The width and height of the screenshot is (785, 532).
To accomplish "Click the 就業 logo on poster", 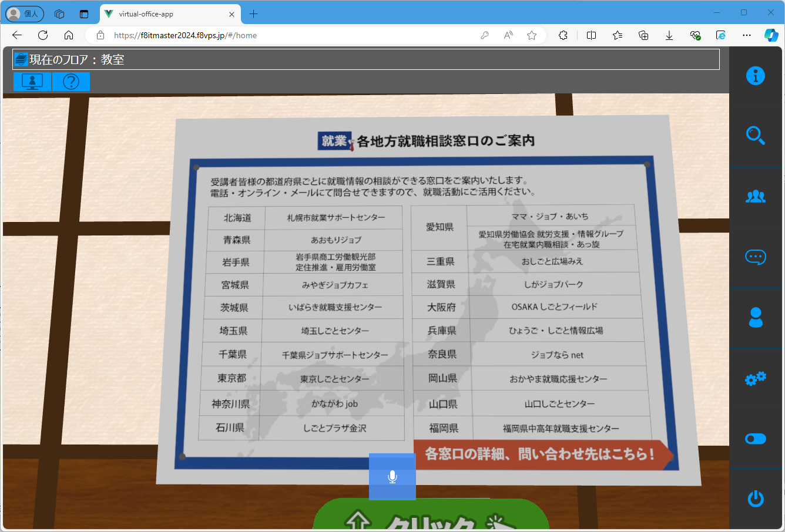I will tap(335, 141).
